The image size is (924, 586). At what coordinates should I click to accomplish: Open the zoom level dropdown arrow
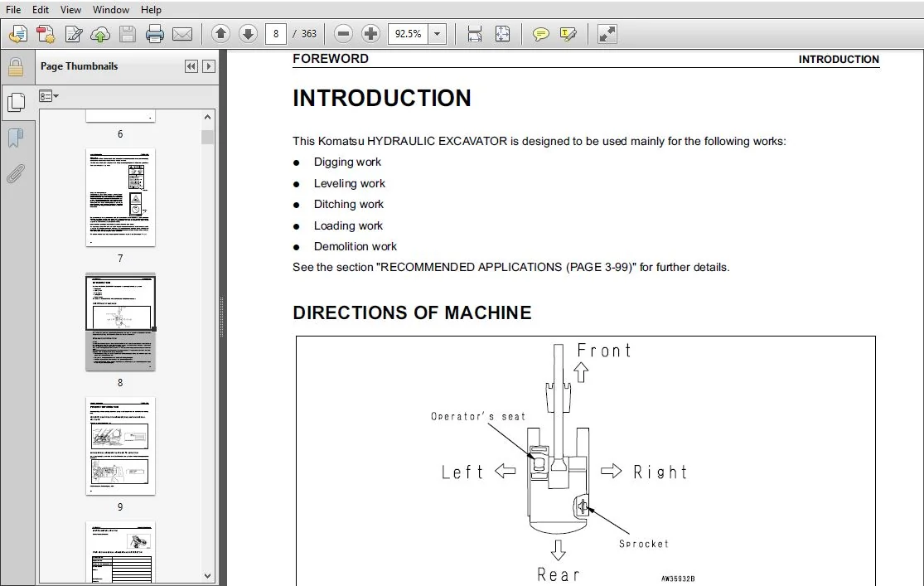[438, 34]
